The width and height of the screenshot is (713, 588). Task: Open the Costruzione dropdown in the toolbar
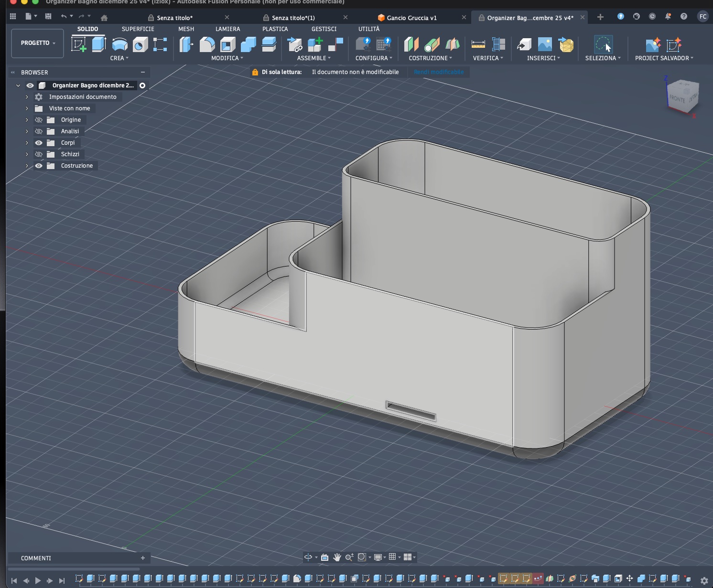point(430,58)
